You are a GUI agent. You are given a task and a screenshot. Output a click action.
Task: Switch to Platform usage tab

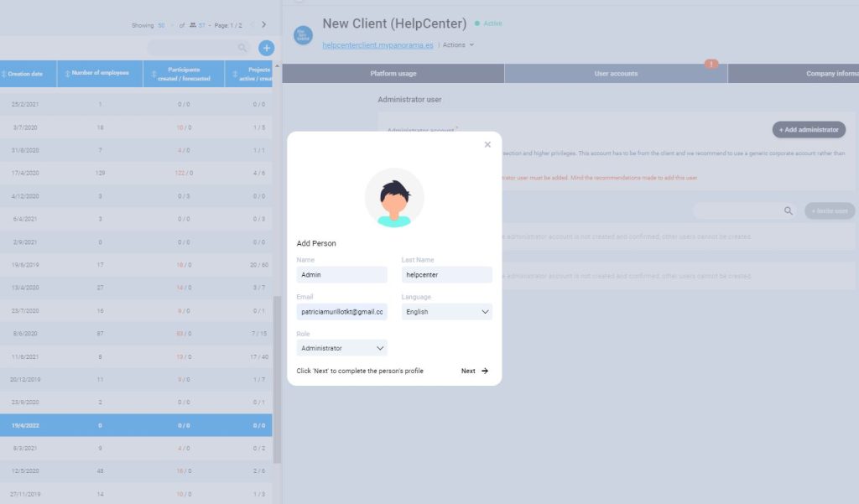coord(393,74)
